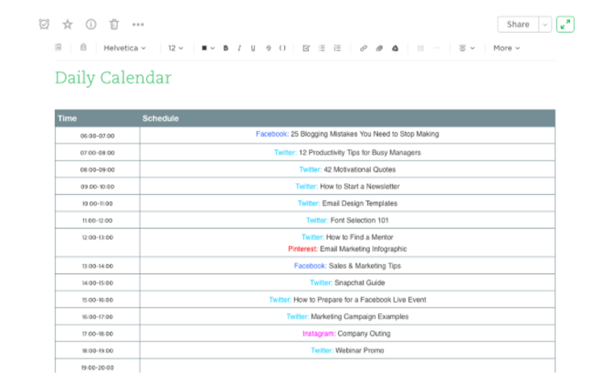The height and width of the screenshot is (389, 602).
Task: Open the text color swatch
Action: 208,48
